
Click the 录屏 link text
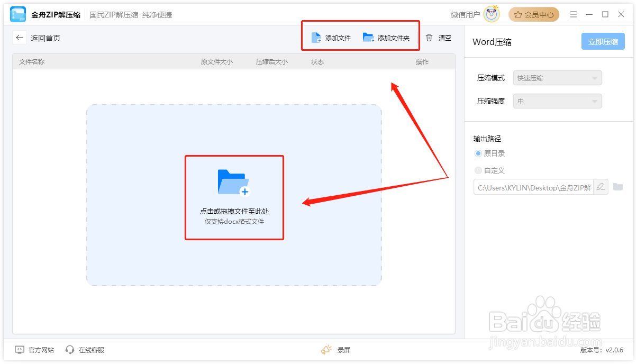344,350
